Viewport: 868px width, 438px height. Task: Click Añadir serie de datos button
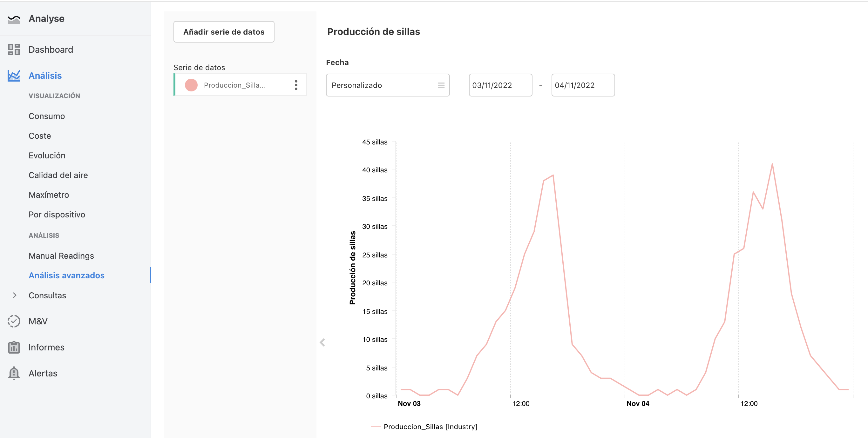click(x=224, y=32)
